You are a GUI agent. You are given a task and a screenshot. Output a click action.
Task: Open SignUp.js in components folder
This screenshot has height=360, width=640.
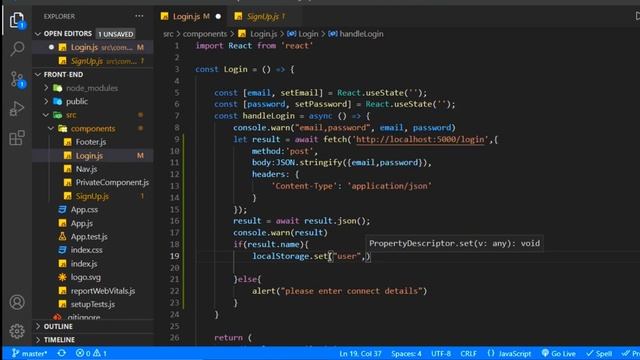click(92, 196)
